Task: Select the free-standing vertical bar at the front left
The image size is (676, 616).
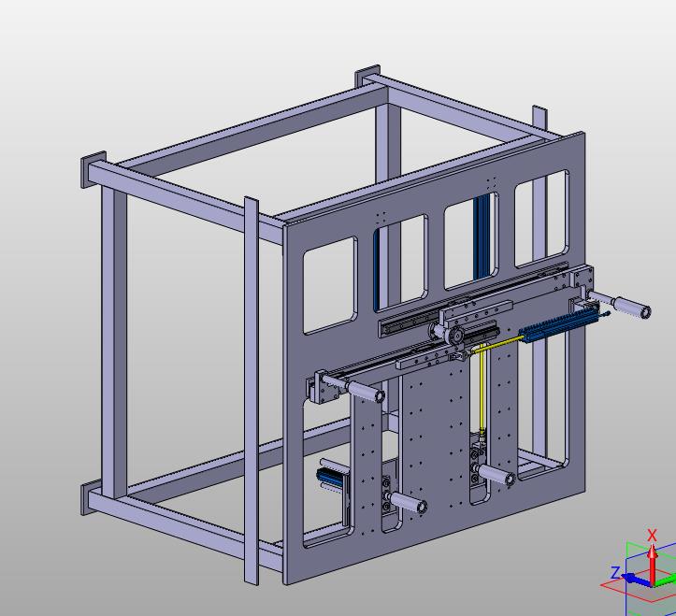Action: point(252,390)
